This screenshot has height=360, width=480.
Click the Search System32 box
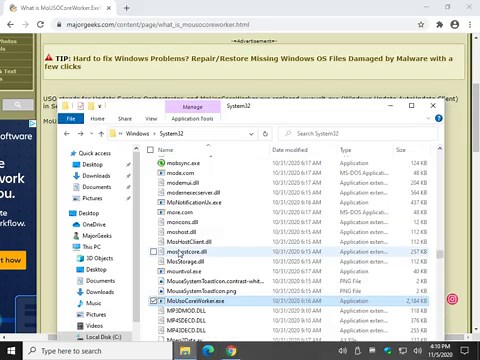[358, 134]
